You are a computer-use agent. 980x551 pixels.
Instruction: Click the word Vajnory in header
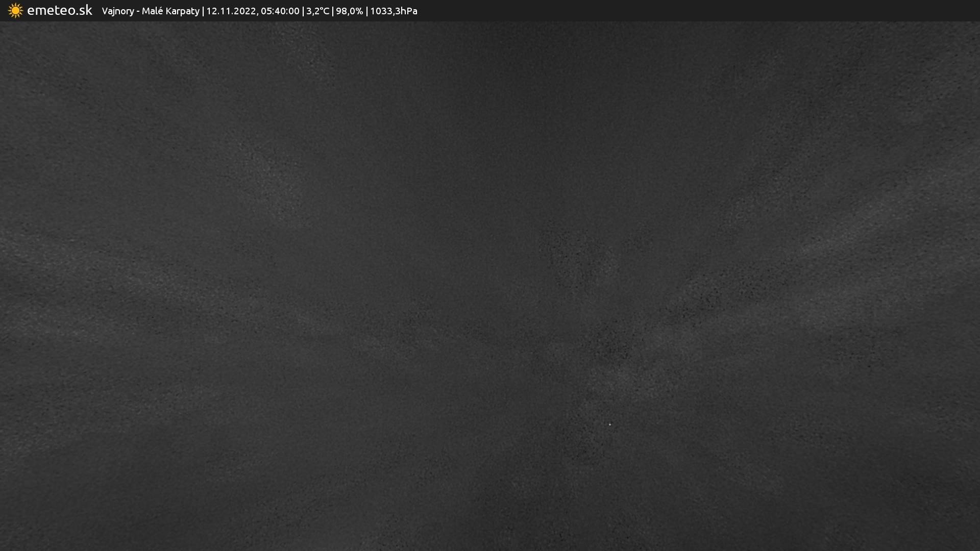pos(117,11)
